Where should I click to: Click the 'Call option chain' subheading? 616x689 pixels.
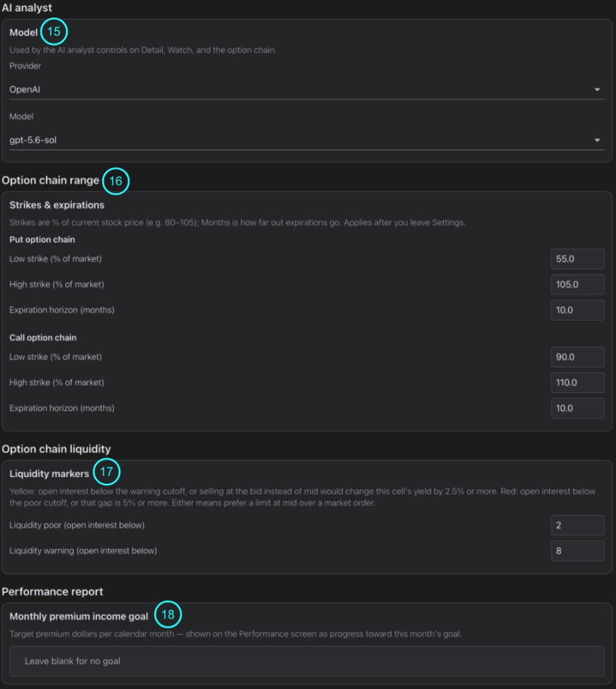click(42, 338)
